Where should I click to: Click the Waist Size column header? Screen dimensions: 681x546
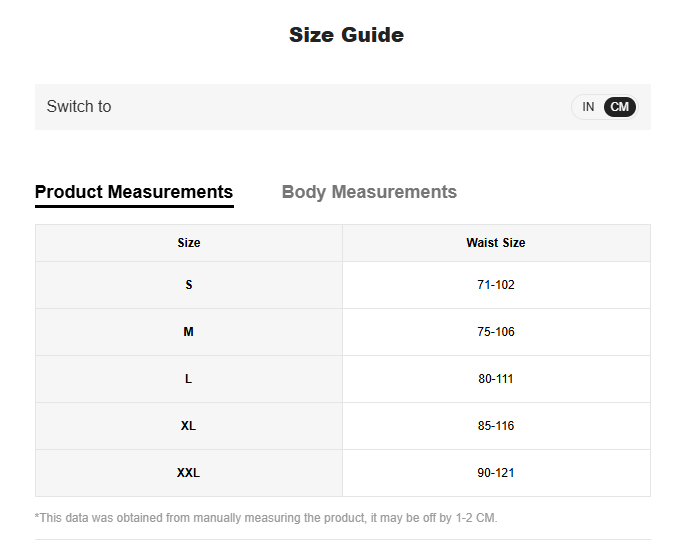[495, 243]
